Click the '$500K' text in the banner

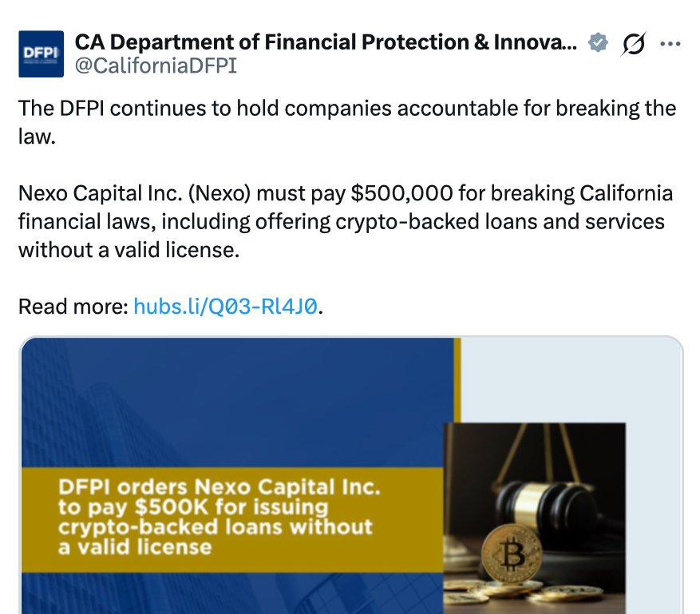click(x=172, y=507)
